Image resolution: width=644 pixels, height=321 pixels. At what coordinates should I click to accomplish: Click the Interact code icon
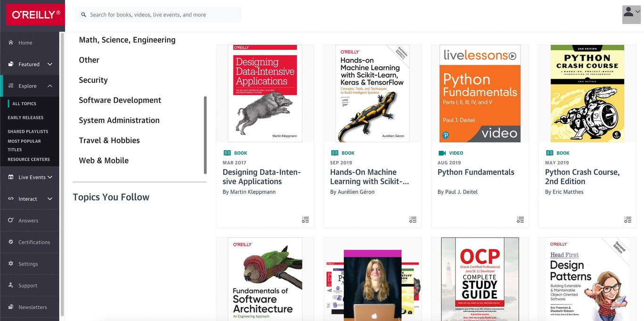11,199
